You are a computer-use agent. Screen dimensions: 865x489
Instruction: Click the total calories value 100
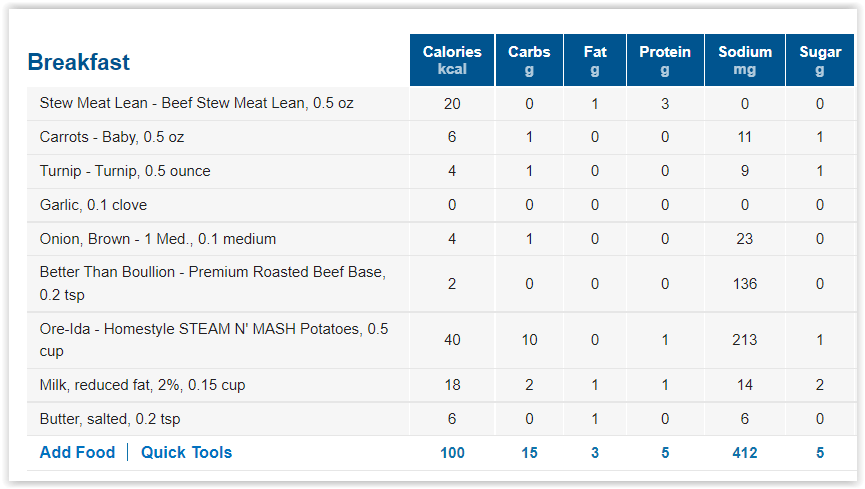[x=452, y=453]
